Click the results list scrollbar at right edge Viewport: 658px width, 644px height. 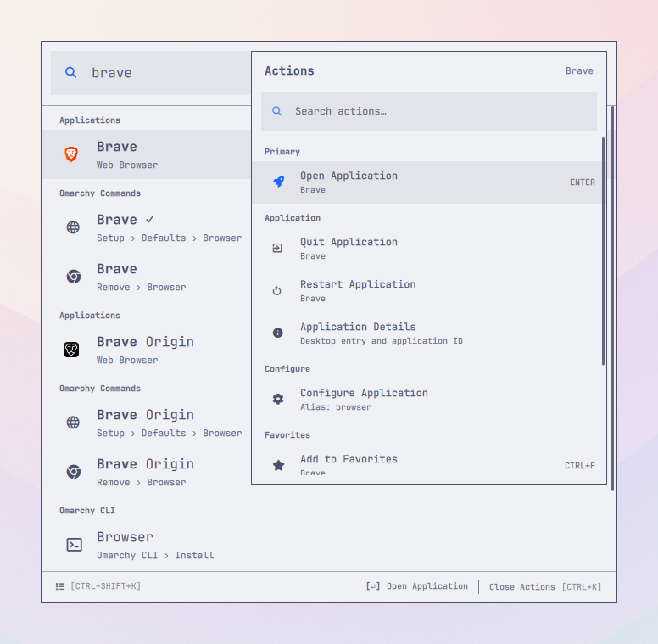[613, 298]
